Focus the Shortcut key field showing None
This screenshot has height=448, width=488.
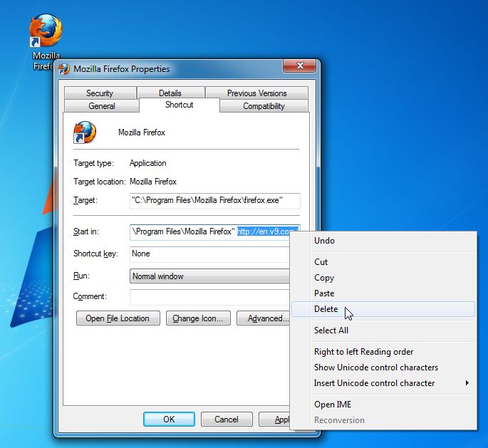209,254
